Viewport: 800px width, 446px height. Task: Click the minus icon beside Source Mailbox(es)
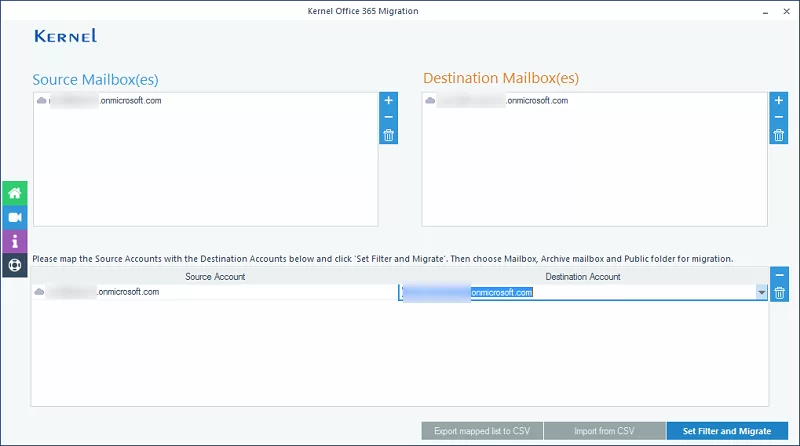[x=388, y=117]
